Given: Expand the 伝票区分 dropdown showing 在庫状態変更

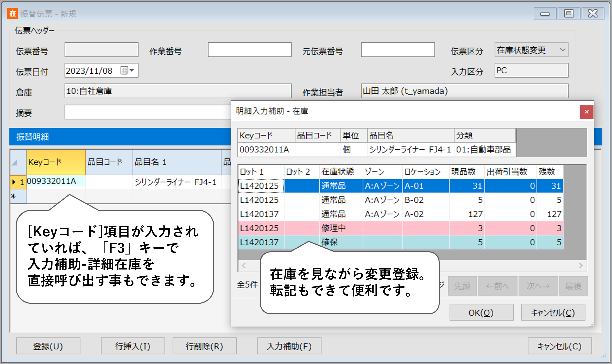Looking at the screenshot, I should (x=563, y=50).
